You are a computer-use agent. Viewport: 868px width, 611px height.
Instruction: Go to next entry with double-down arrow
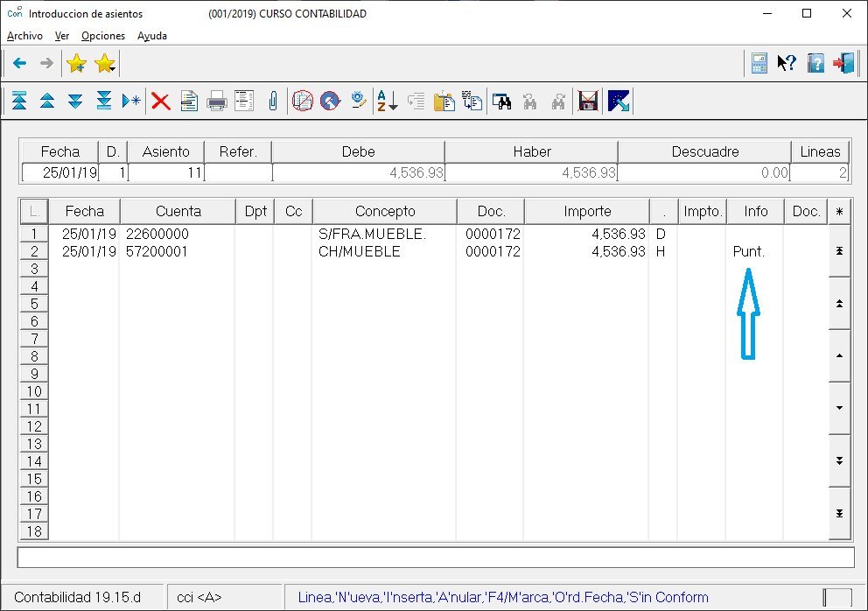(x=75, y=102)
